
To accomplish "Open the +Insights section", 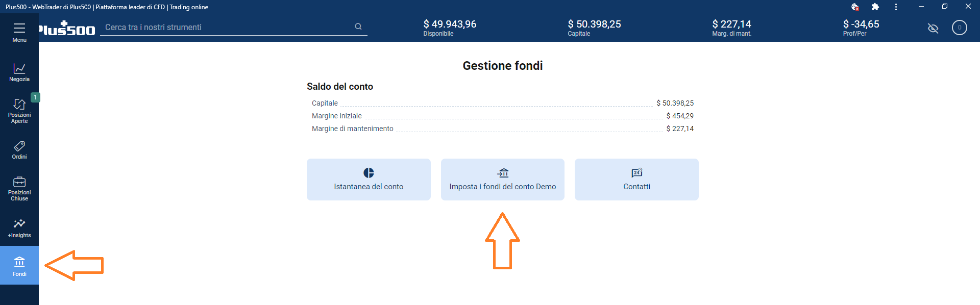I will point(19,228).
